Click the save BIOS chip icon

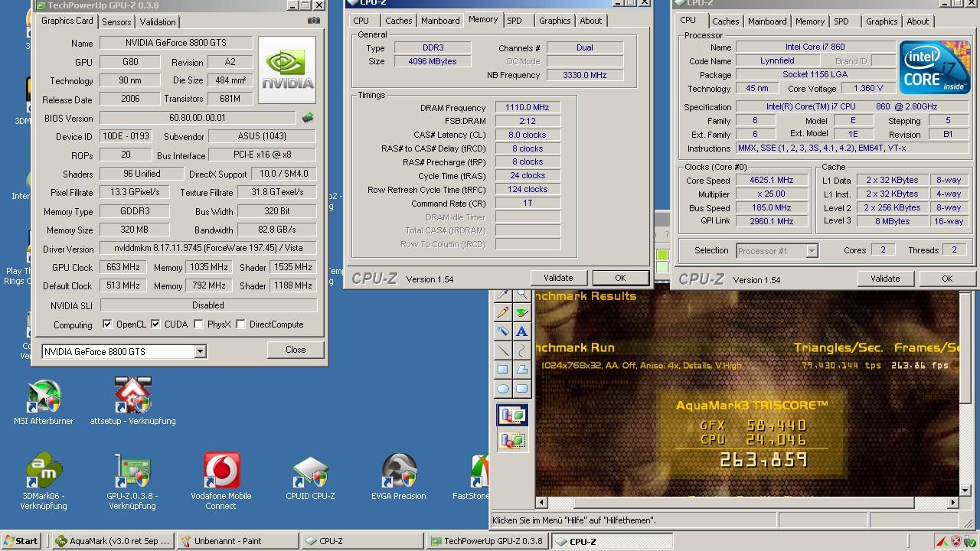coord(308,118)
